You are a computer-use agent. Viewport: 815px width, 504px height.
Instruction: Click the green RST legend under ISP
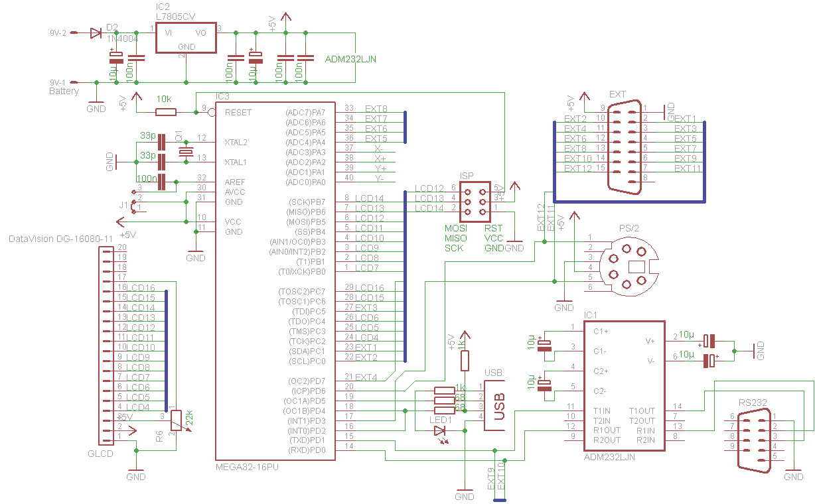493,228
